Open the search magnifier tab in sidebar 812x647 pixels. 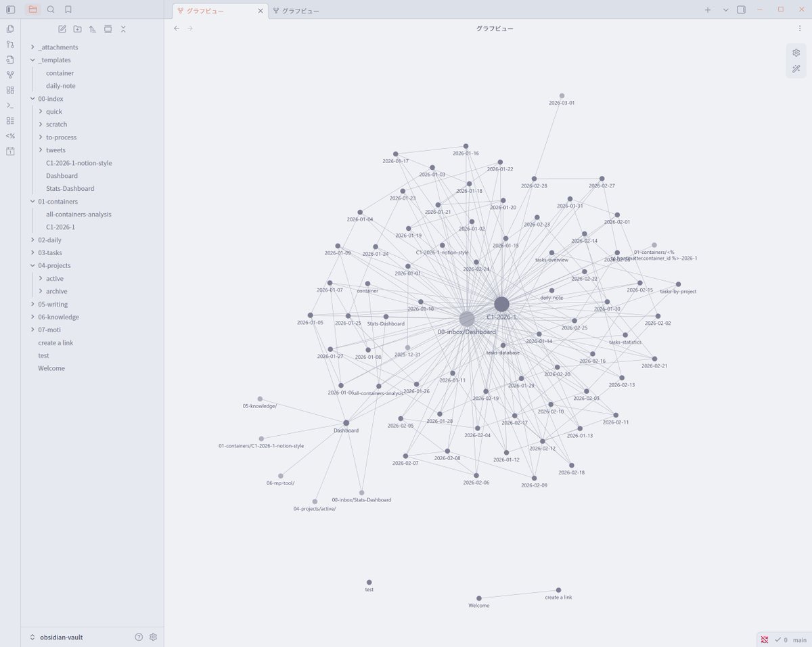click(51, 9)
